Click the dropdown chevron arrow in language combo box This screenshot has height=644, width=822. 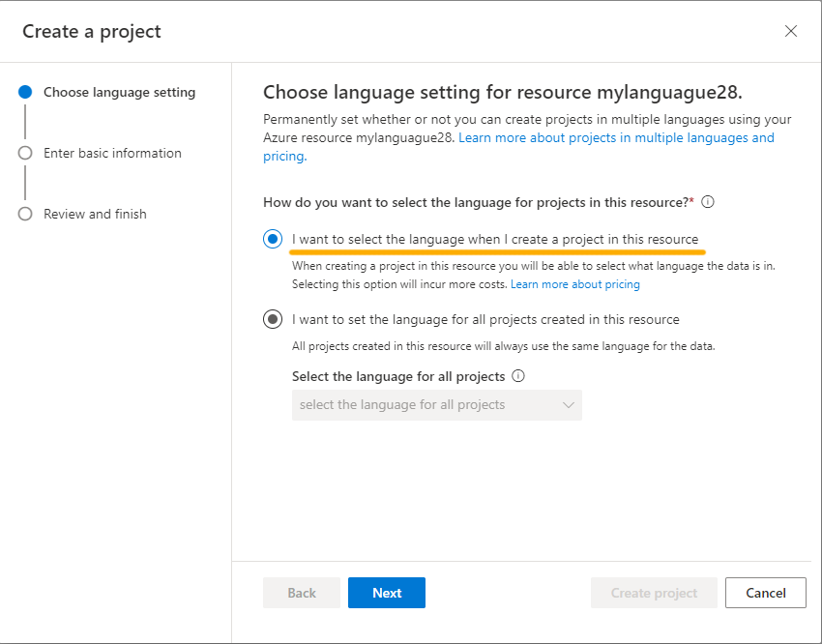pos(569,405)
